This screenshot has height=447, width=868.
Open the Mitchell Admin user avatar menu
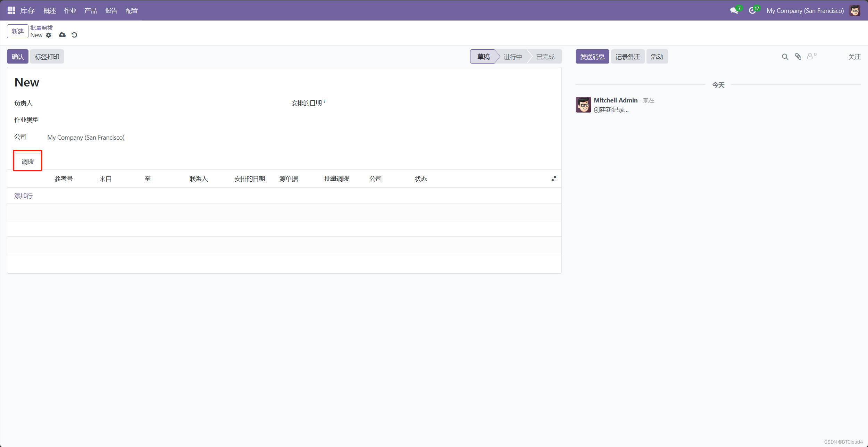[x=854, y=11]
